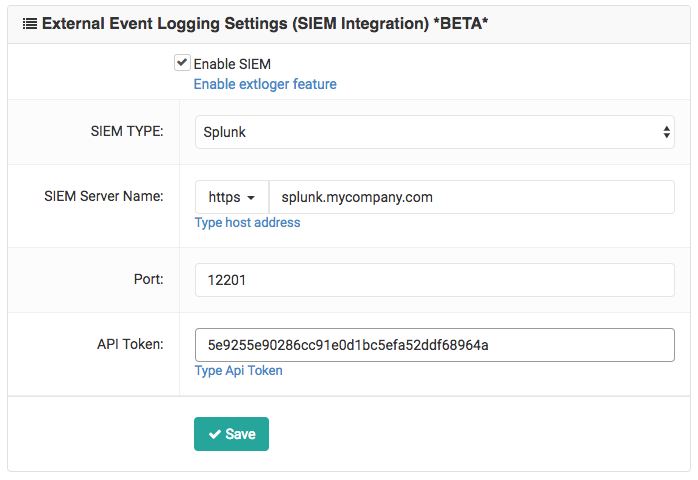The image size is (698, 480).
Task: Click the Port label
Action: 149,279
